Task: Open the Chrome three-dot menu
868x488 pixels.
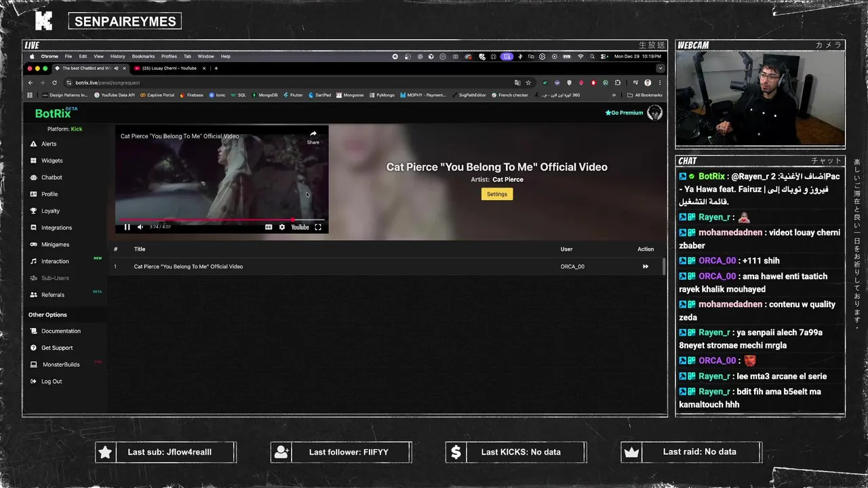Action: 660,83
